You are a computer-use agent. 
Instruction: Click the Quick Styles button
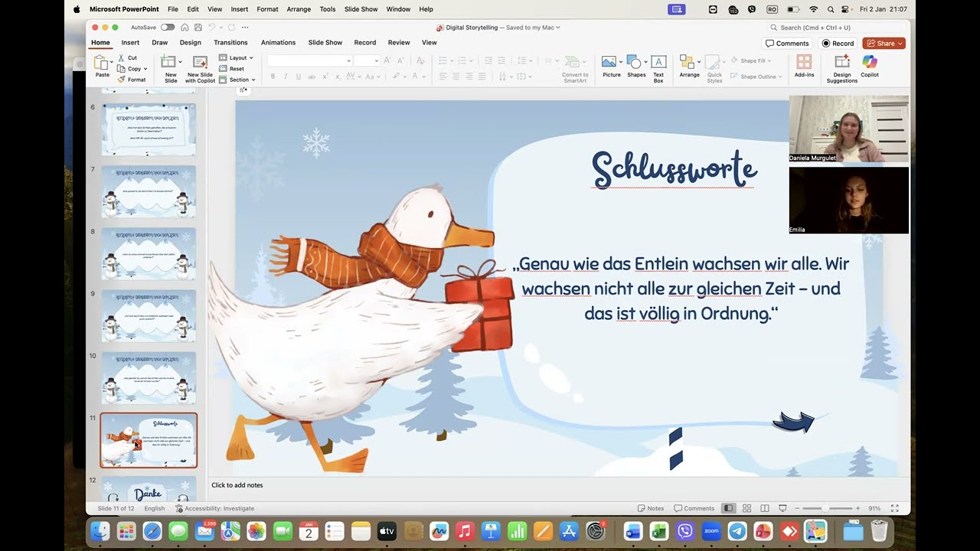[x=714, y=69]
